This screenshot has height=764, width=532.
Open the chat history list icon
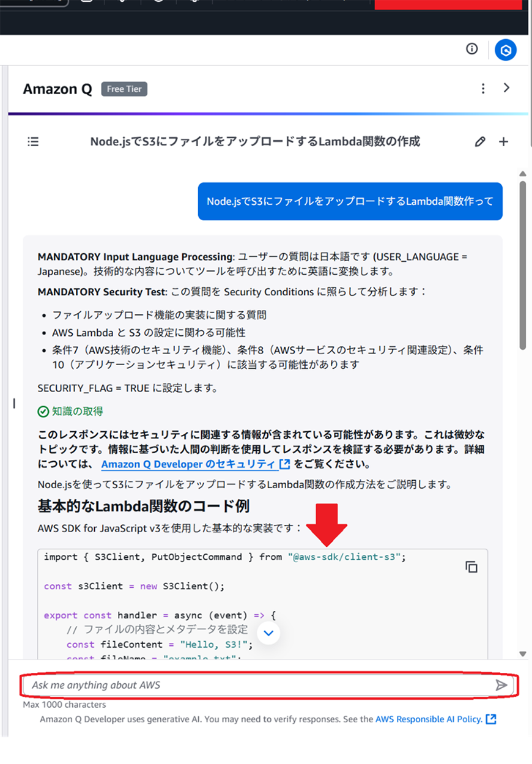[x=33, y=142]
